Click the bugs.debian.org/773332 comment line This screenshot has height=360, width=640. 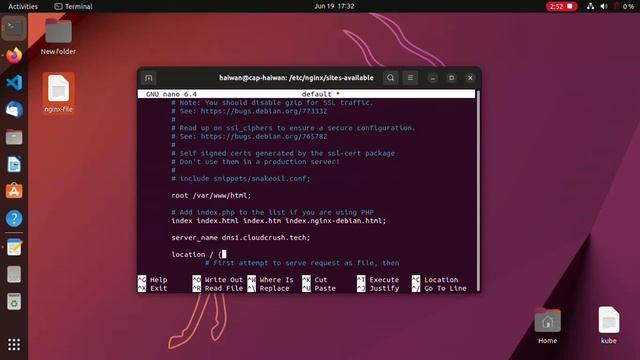coord(249,111)
